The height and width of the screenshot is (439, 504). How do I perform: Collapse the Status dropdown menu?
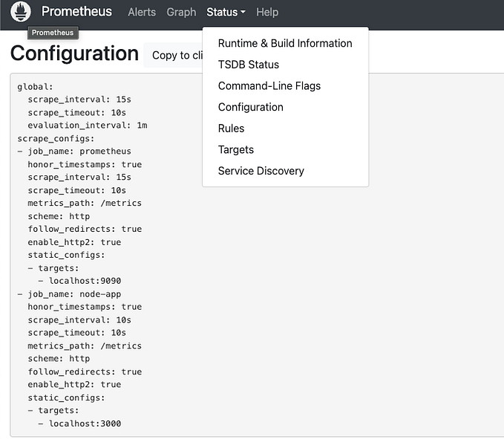click(x=226, y=12)
